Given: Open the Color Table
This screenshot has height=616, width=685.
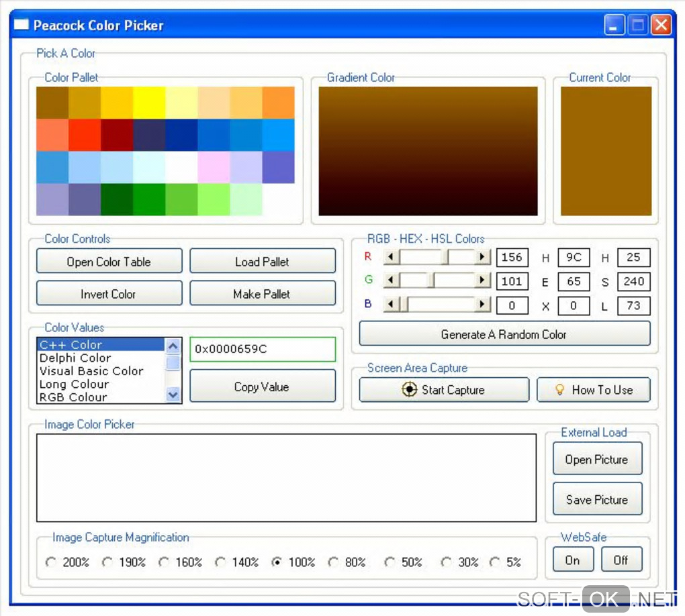Looking at the screenshot, I should [x=109, y=261].
